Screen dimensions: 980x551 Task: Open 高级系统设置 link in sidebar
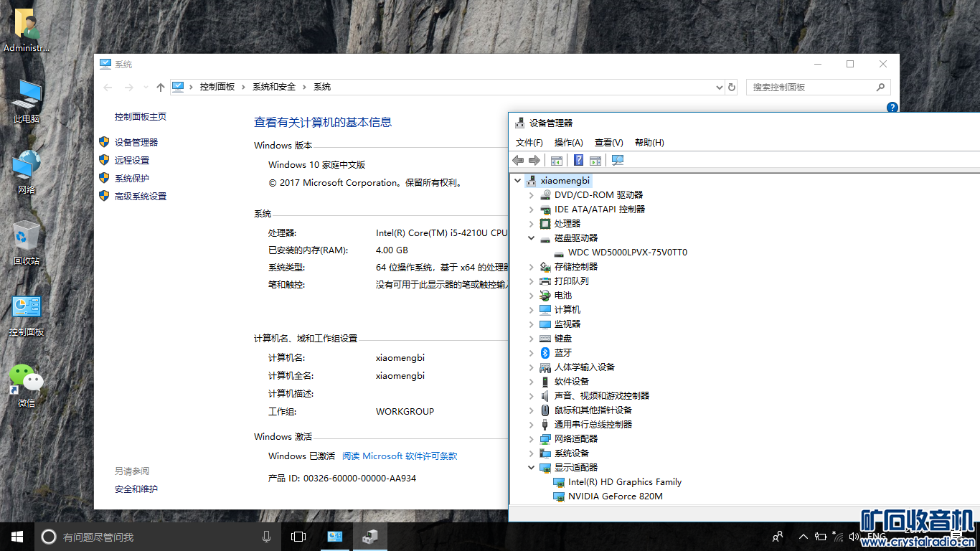[x=141, y=197]
